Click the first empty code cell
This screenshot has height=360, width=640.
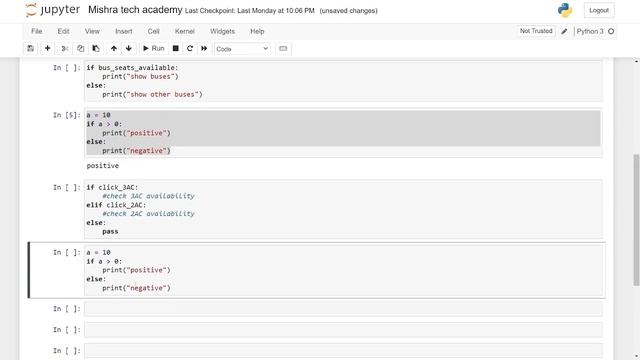pyautogui.click(x=343, y=309)
